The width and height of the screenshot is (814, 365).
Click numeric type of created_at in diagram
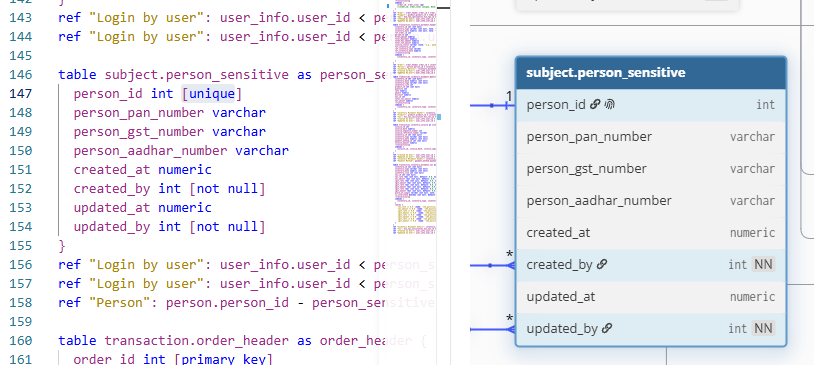752,233
